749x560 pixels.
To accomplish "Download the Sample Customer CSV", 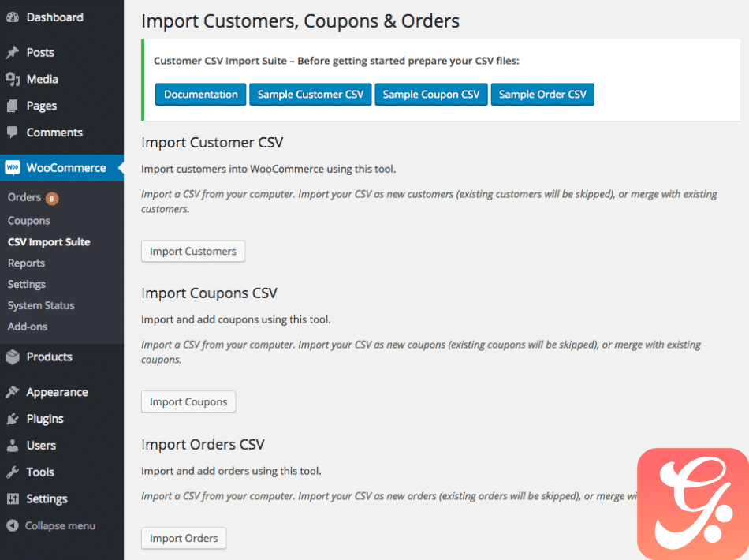I will point(311,95).
